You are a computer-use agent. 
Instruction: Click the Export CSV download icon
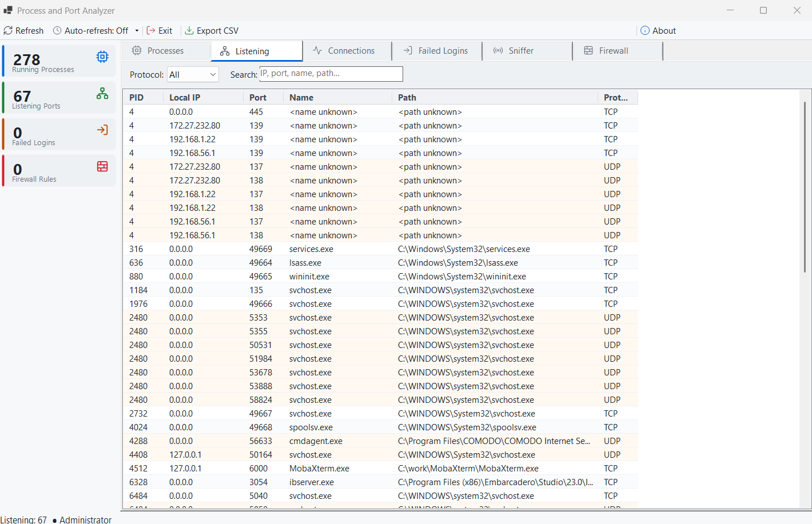click(189, 31)
